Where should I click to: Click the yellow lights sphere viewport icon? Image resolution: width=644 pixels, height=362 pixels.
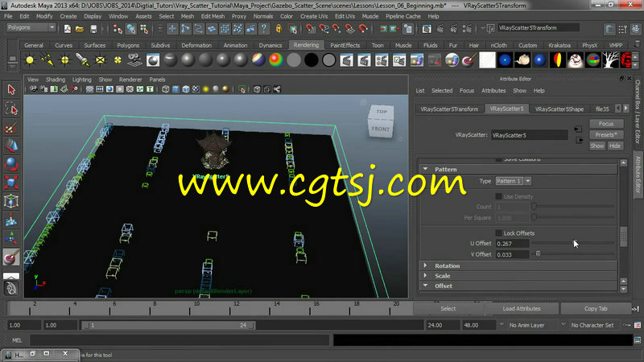206,89
